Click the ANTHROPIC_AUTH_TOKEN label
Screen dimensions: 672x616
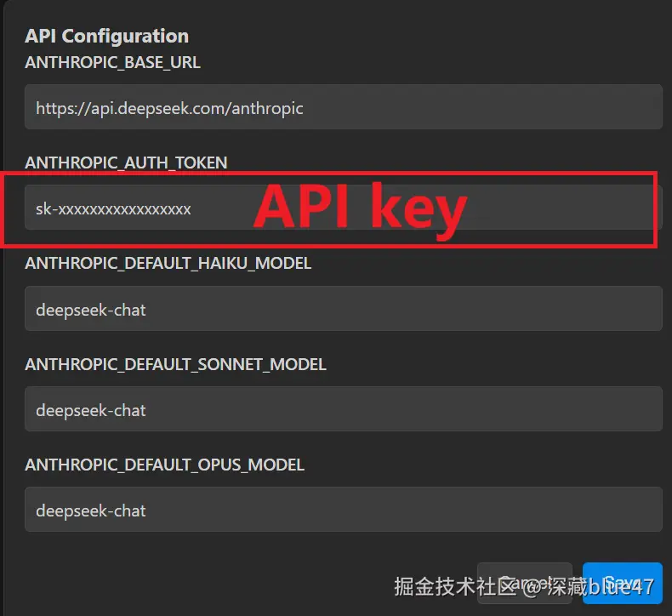[x=126, y=163]
